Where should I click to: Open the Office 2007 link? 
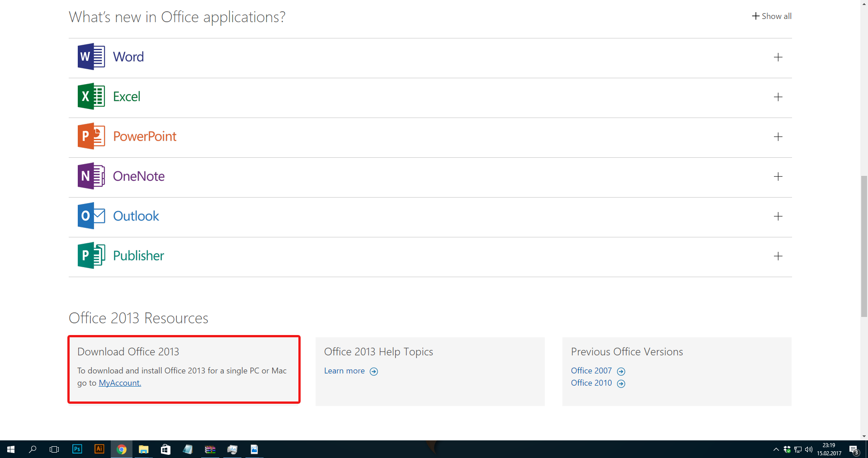591,371
